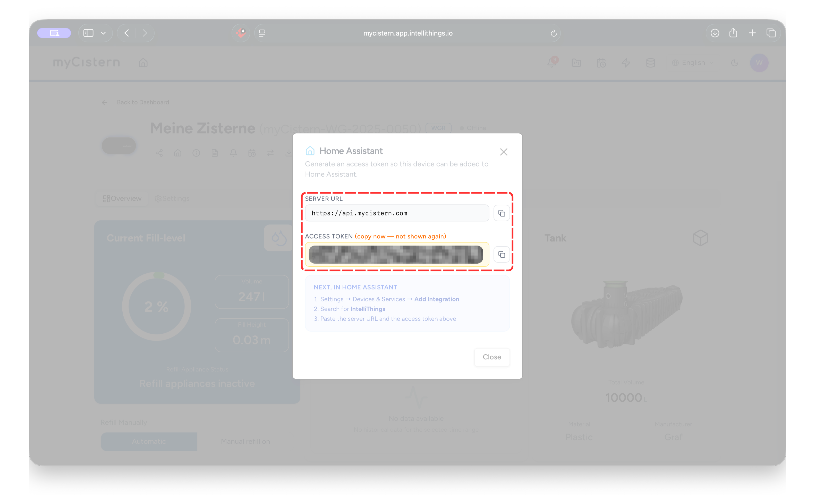
Task: Click the 2 % fill-level gauge
Action: click(x=156, y=306)
